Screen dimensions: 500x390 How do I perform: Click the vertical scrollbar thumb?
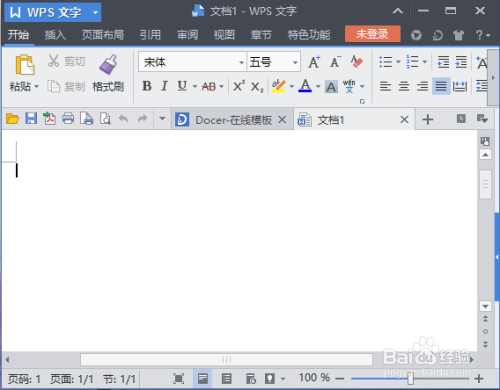click(485, 184)
